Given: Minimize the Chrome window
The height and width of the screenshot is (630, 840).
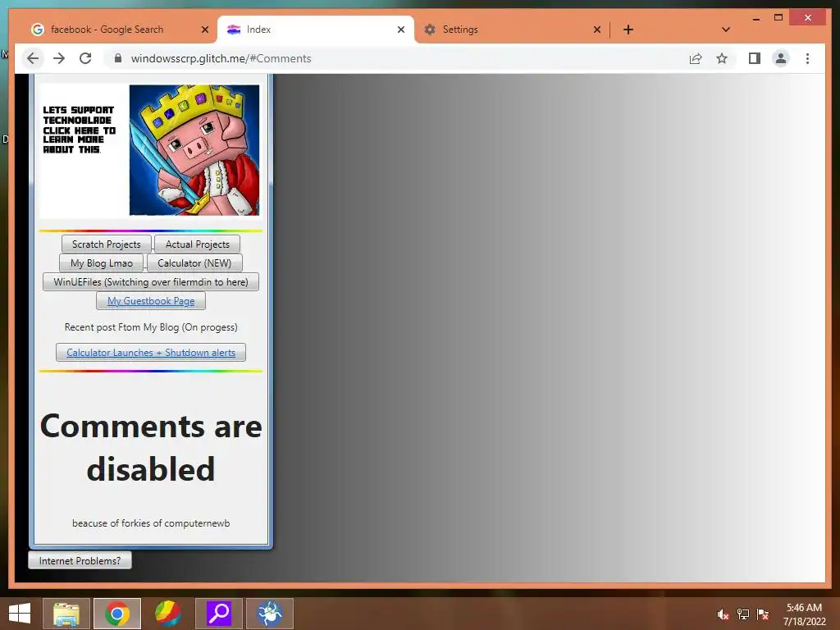Looking at the screenshot, I should [756, 18].
